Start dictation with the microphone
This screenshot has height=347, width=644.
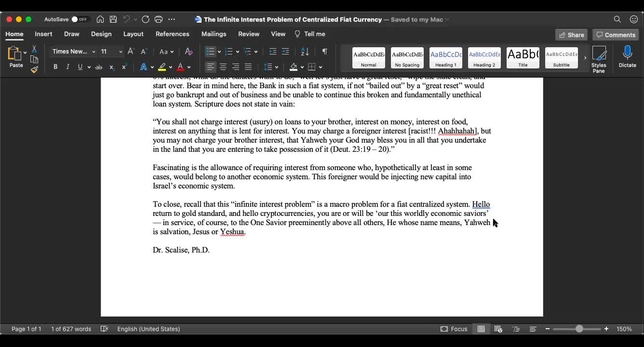pyautogui.click(x=628, y=57)
